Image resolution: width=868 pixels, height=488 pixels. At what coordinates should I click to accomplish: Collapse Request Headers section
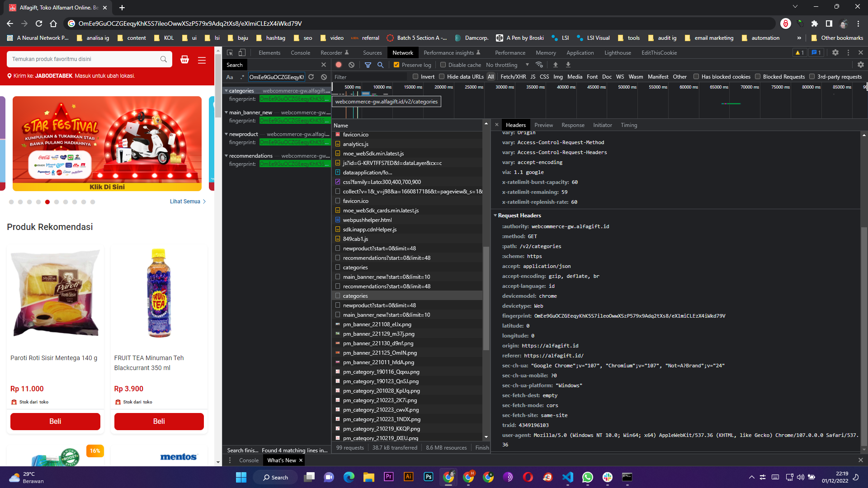click(495, 216)
